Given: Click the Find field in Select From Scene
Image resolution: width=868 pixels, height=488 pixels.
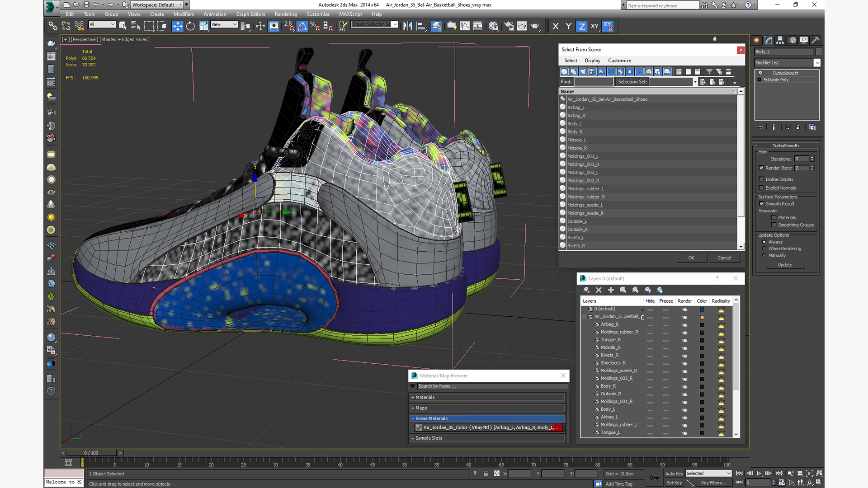Looking at the screenshot, I should 594,82.
